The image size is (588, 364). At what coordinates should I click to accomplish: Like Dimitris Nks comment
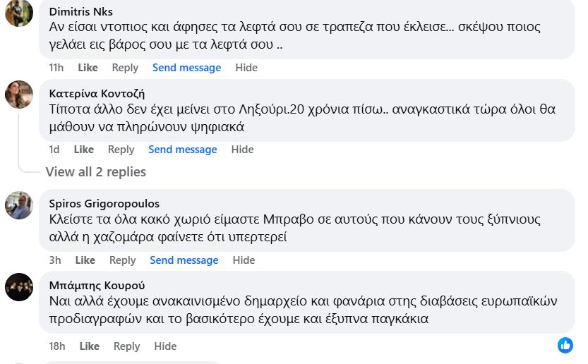[88, 68]
